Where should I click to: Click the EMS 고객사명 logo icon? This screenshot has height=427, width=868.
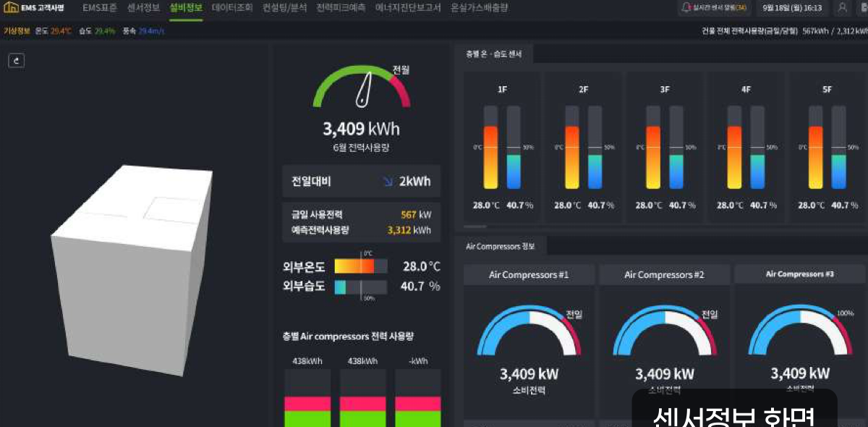click(11, 8)
